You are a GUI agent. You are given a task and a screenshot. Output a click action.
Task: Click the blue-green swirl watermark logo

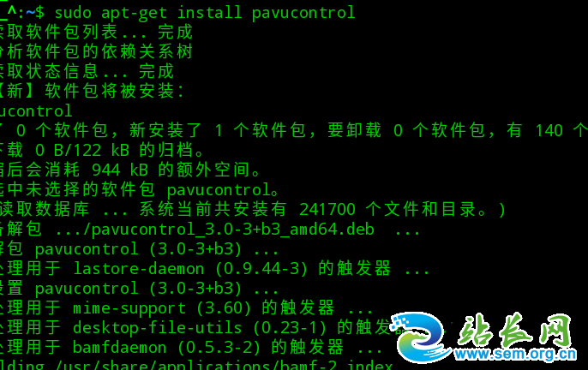tap(420, 337)
